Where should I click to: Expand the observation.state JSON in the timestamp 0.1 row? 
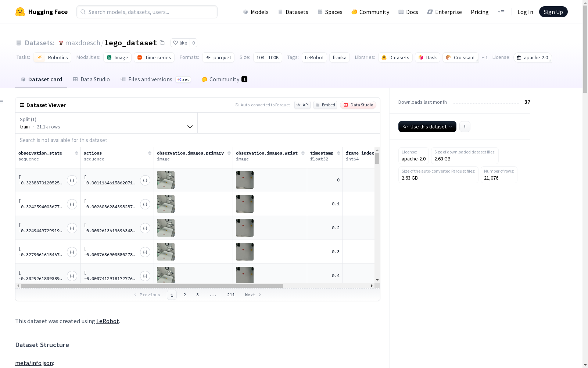click(72, 204)
